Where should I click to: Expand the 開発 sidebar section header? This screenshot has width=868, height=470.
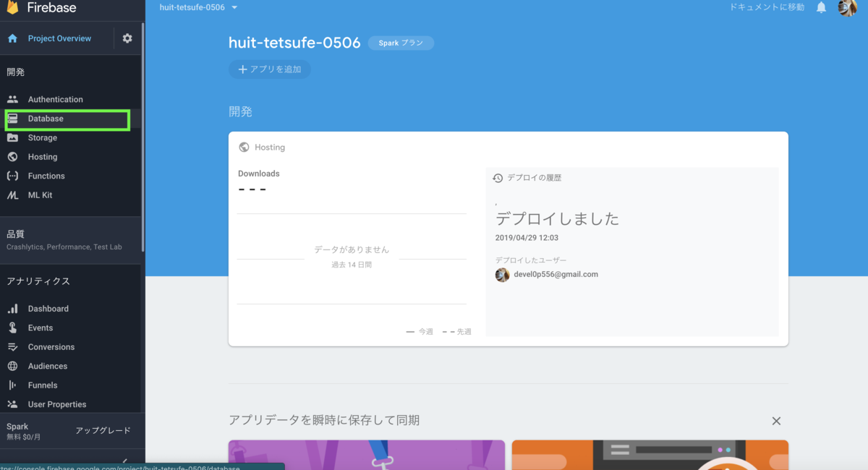[16, 72]
